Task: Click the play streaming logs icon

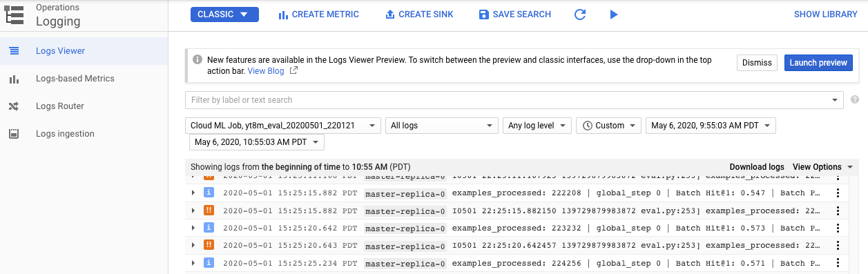Action: coord(614,14)
